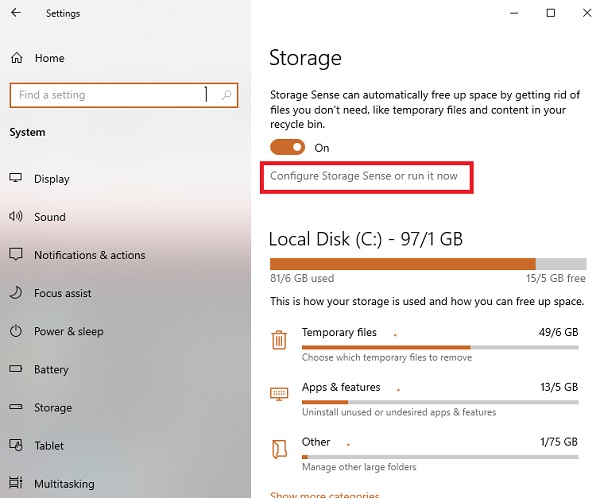Click the Local Disk C usage bar
The image size is (600, 498).
click(x=428, y=264)
